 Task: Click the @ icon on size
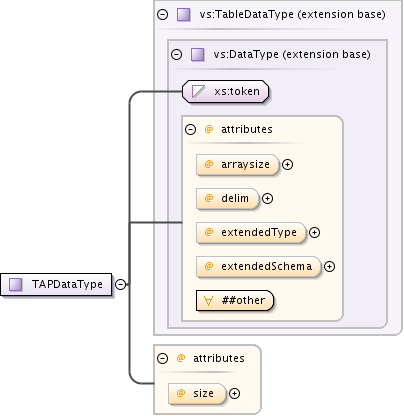click(x=181, y=393)
